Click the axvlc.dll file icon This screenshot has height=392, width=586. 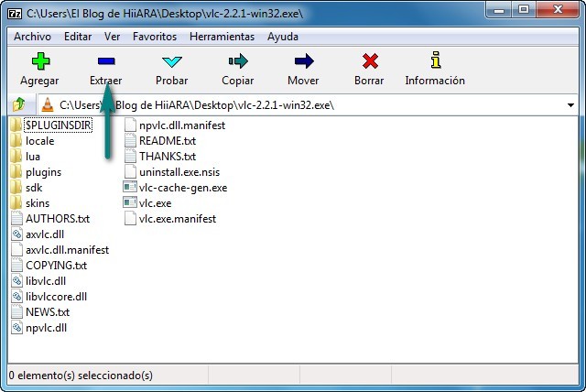coord(16,234)
